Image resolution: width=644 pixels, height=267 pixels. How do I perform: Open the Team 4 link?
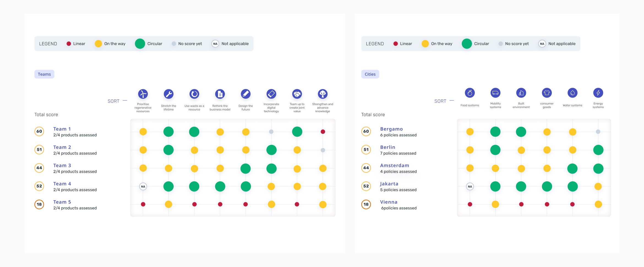[62, 184]
